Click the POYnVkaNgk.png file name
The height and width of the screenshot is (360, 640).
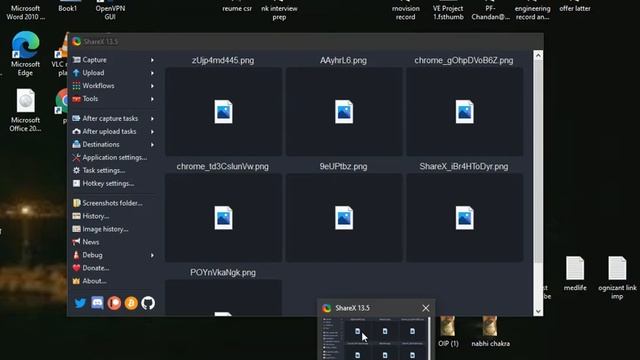point(223,273)
